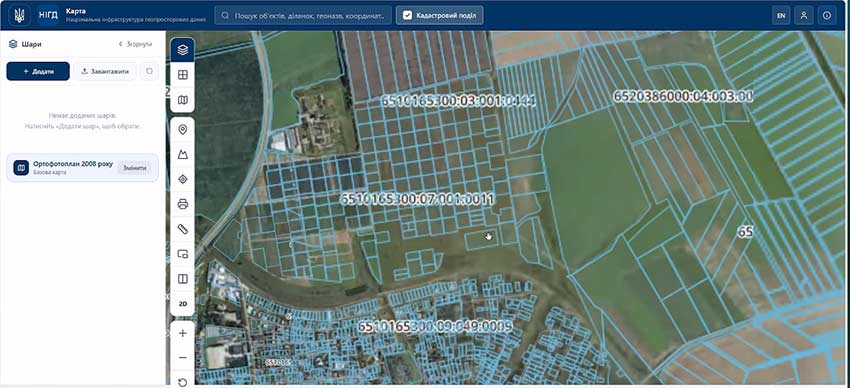Screen dimensions: 850x388
Task: Zoom out with the minus button
Action: [183, 358]
